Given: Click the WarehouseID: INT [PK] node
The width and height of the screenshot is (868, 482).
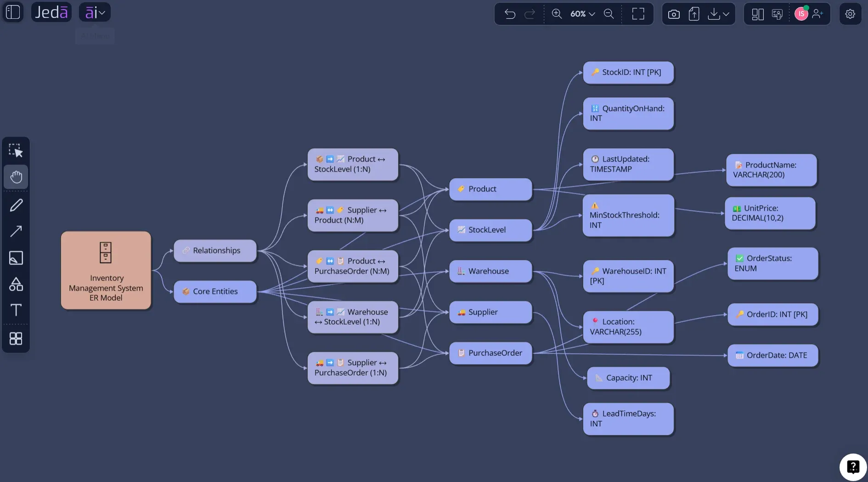Looking at the screenshot, I should (x=628, y=276).
